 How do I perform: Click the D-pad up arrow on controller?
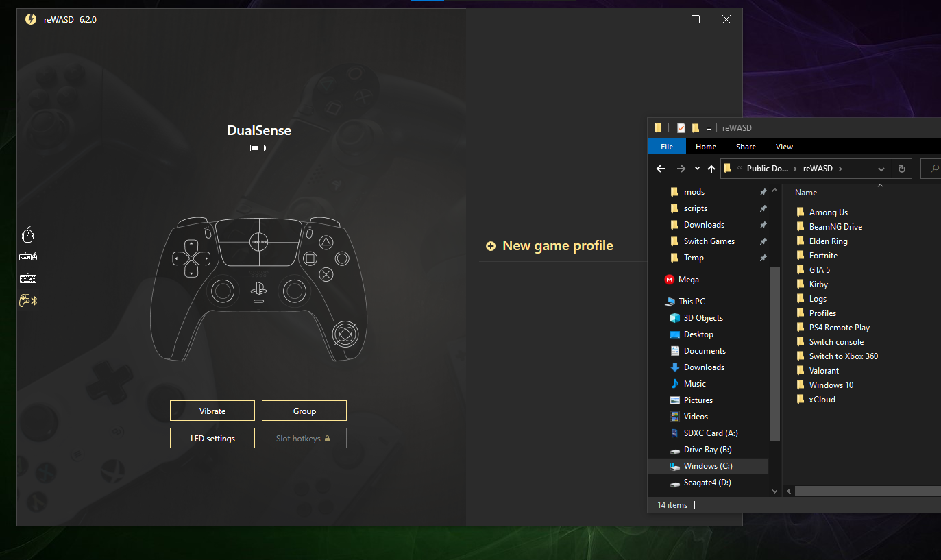click(x=191, y=245)
